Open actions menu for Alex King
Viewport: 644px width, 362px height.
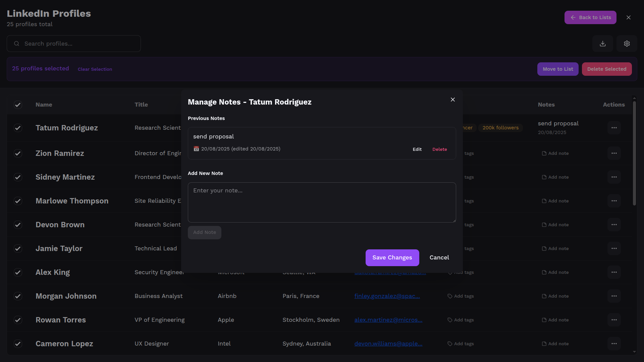614,272
